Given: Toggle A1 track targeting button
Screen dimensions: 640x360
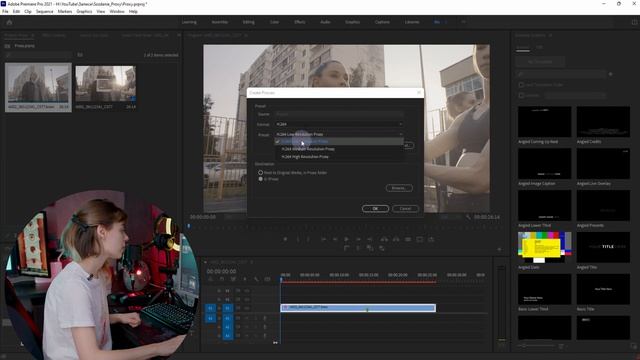Looking at the screenshot, I should click(227, 318).
